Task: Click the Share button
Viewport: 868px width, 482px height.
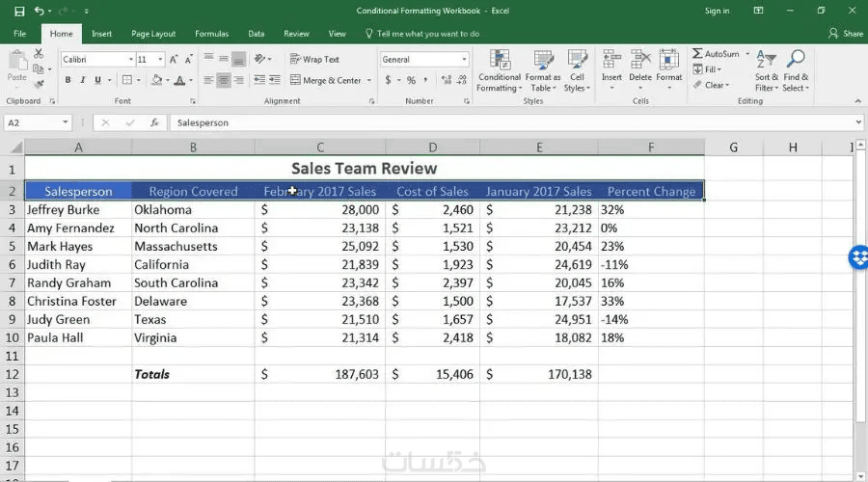Action: click(846, 34)
